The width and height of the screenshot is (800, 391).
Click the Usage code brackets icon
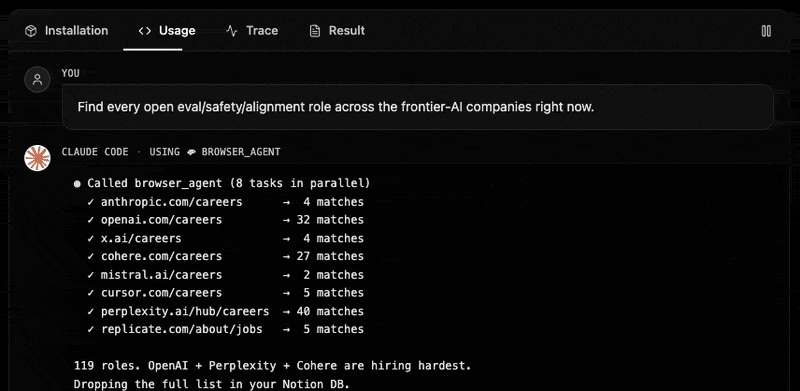click(x=144, y=31)
